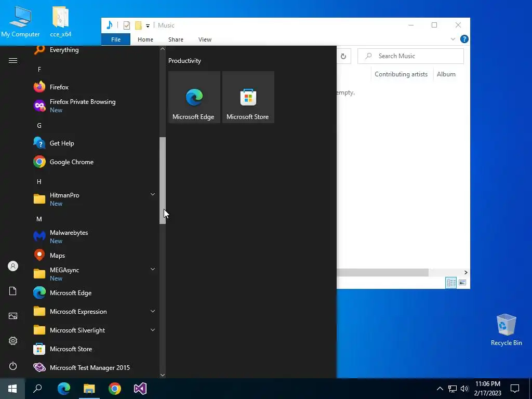
Task: Open Settings gear in Start sidebar
Action: point(13,341)
